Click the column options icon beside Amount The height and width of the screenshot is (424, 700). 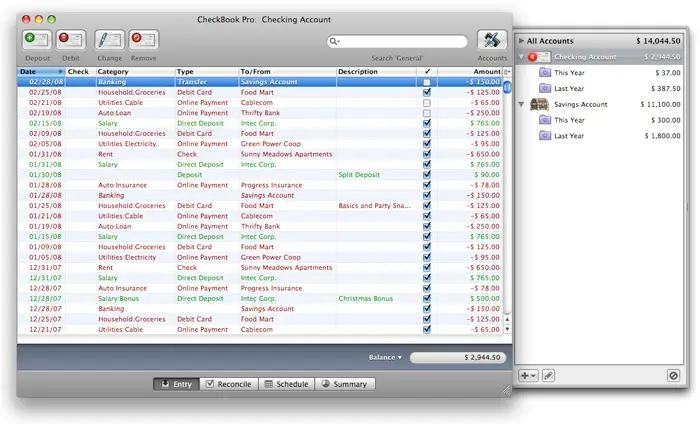507,71
